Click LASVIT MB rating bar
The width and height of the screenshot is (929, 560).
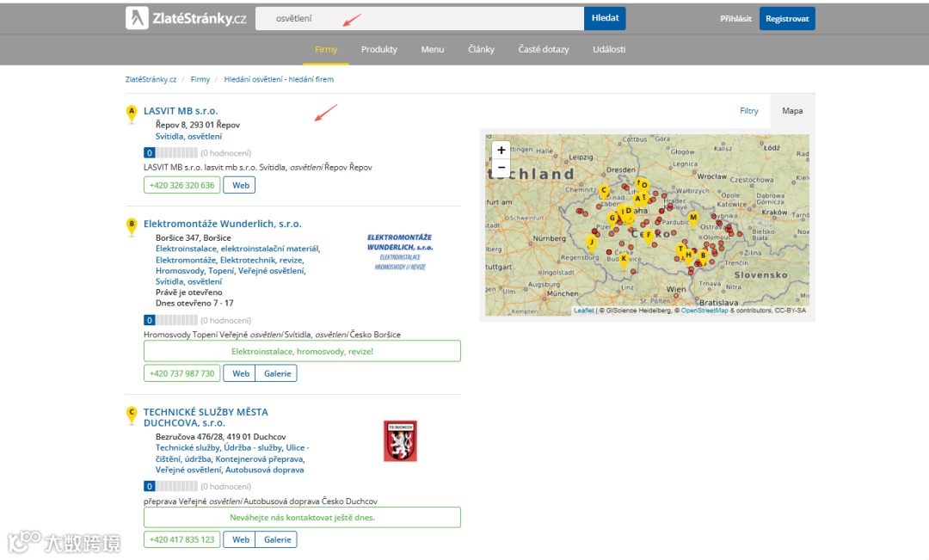170,153
